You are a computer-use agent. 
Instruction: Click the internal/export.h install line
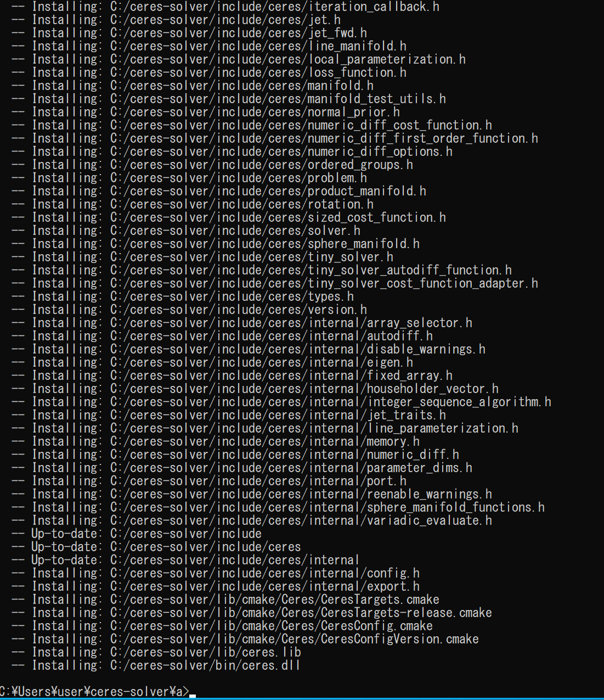(x=215, y=586)
